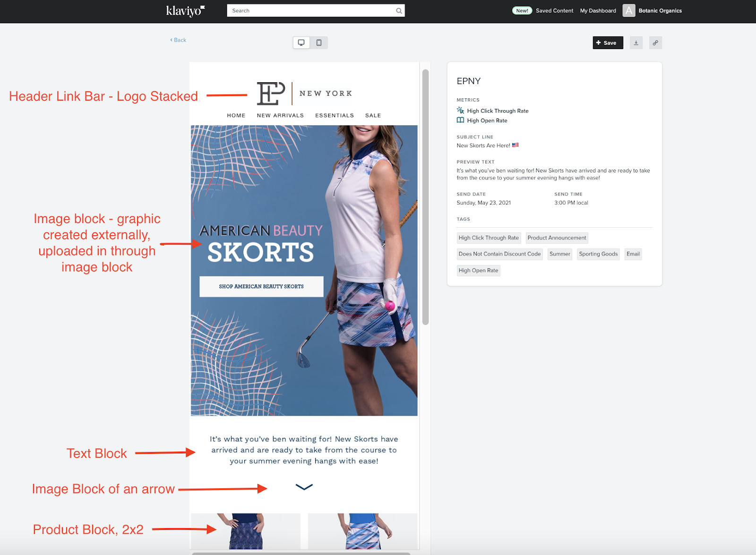Image resolution: width=756 pixels, height=555 pixels.
Task: Open the Botanic Organics account avatar
Action: click(629, 10)
